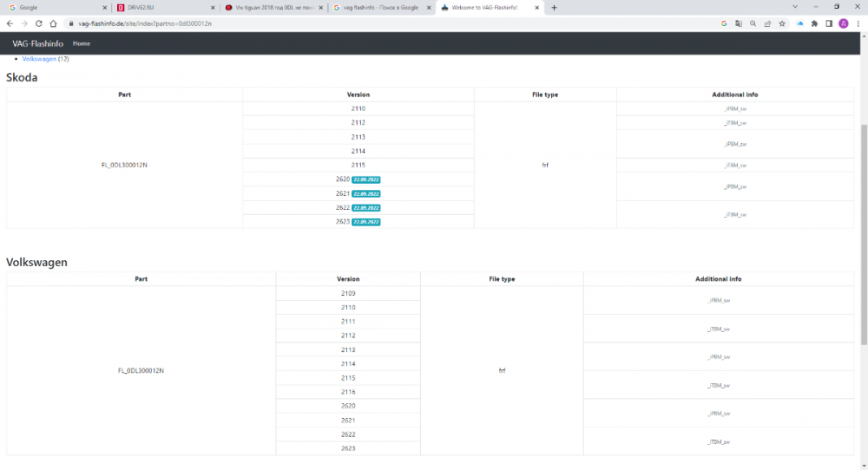Viewport: 868px width, 470px height.
Task: Open the Extensions puzzle menu
Action: coord(814,23)
